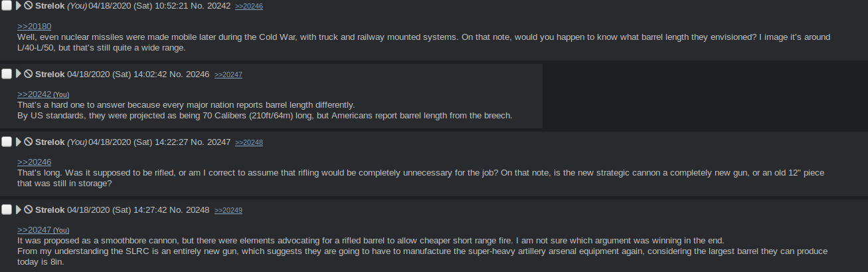Hide post 20246 using the slashed-circle icon
Viewport: 868px width, 272px height.
(29, 74)
